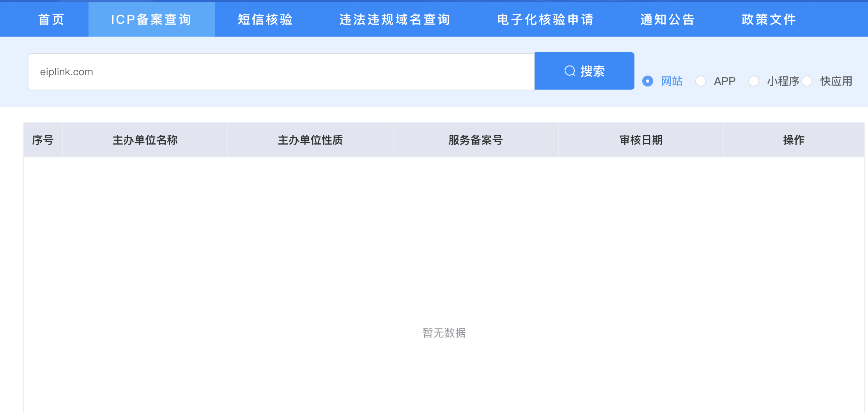Image resolution: width=868 pixels, height=413 pixels.
Task: Open 电子化核验申请 tab
Action: point(545,19)
